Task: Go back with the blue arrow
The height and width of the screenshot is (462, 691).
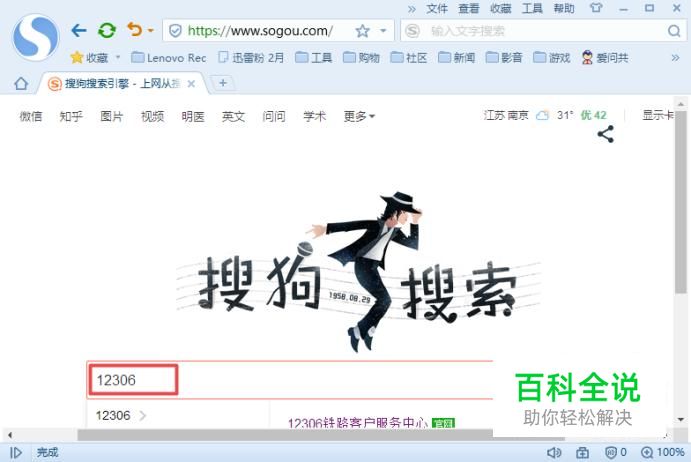Action: (79, 30)
